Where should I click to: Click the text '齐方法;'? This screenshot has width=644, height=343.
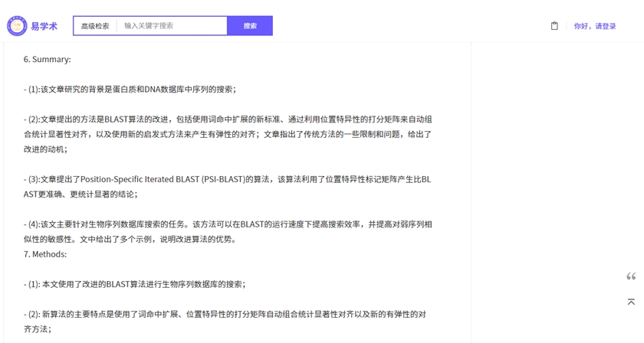[38, 329]
